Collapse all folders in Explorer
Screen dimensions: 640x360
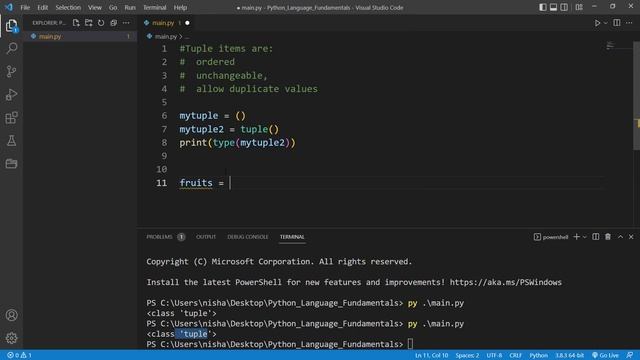pos(113,23)
